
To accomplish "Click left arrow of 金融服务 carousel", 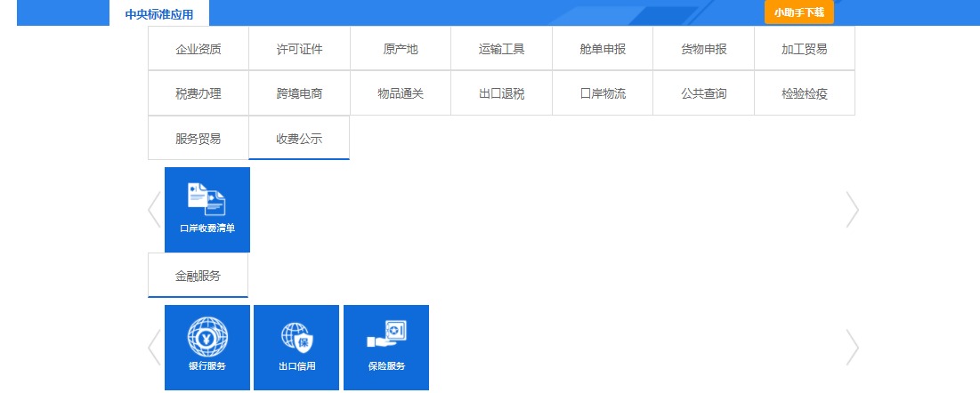I will pyautogui.click(x=154, y=348).
